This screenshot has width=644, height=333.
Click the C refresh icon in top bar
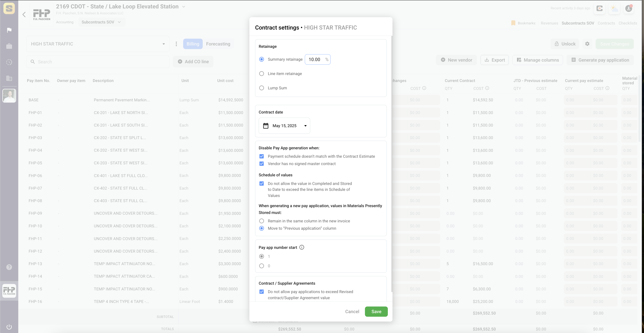tap(599, 8)
